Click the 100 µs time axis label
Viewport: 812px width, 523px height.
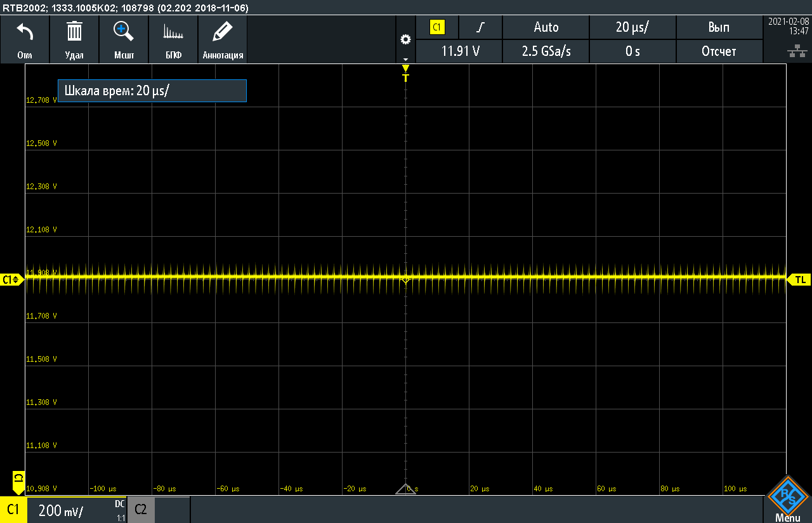pyautogui.click(x=735, y=489)
